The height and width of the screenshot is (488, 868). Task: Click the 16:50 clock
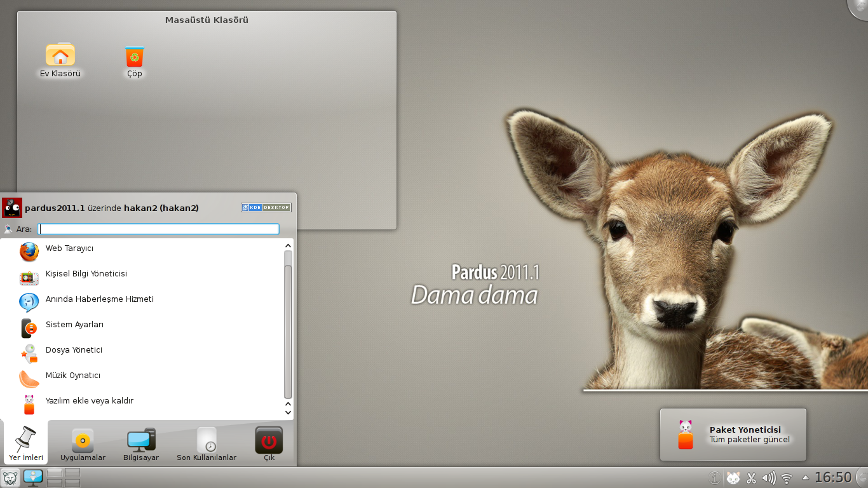coord(833,477)
